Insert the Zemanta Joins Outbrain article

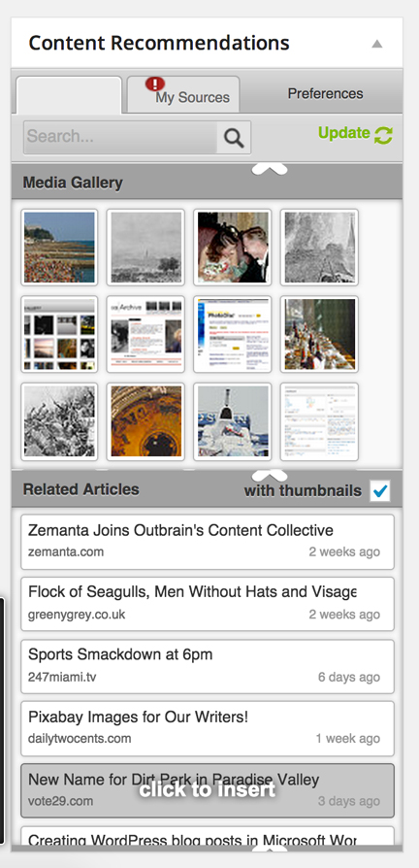click(x=208, y=542)
